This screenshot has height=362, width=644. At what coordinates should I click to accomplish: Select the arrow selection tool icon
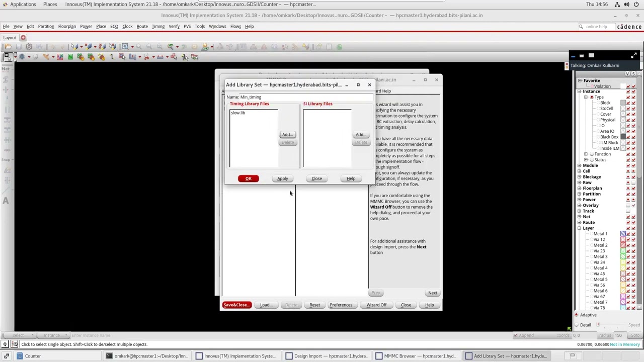[8, 57]
